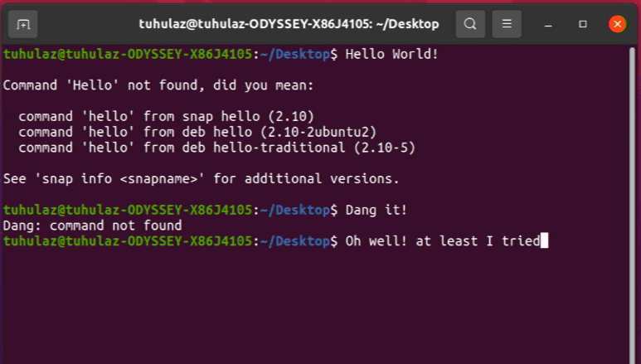Click the 'Dang: command not found' output

coord(92,226)
